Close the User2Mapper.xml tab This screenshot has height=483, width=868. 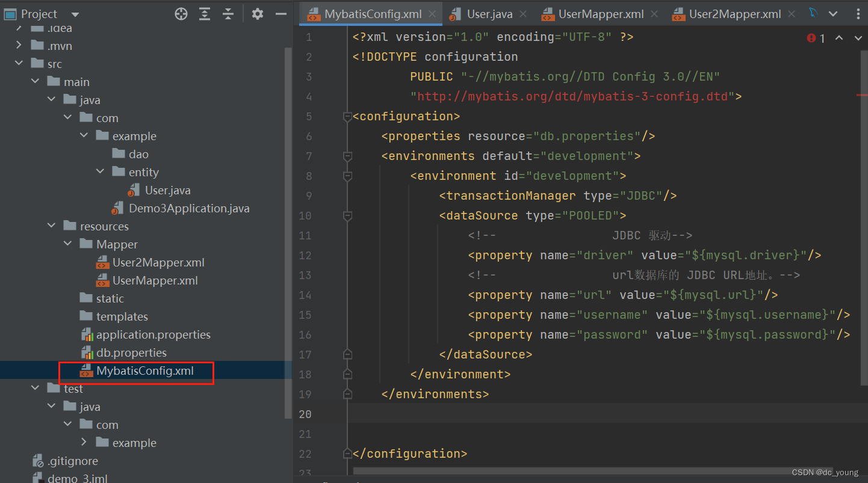[x=792, y=13]
